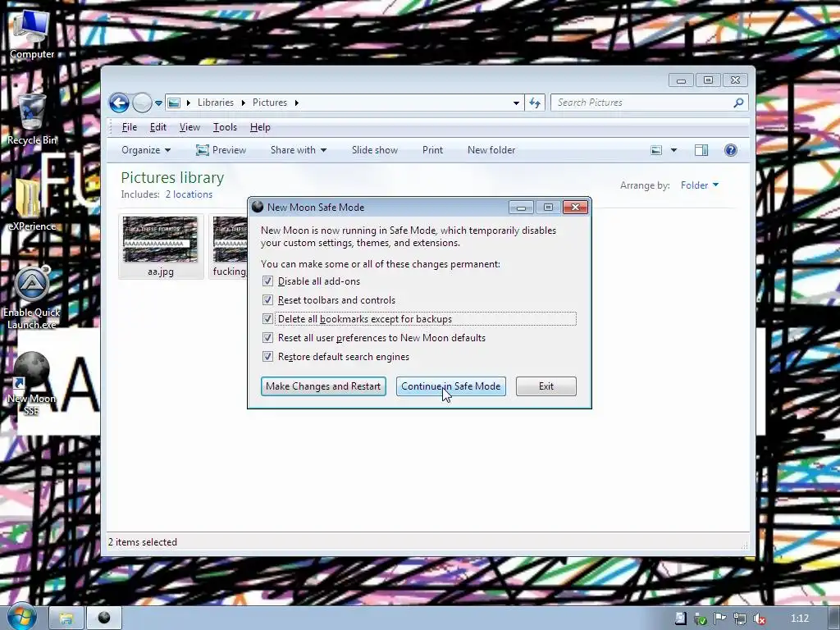The width and height of the screenshot is (840, 630).
Task: Open the Recycle Bin desktop icon
Action: 31,120
